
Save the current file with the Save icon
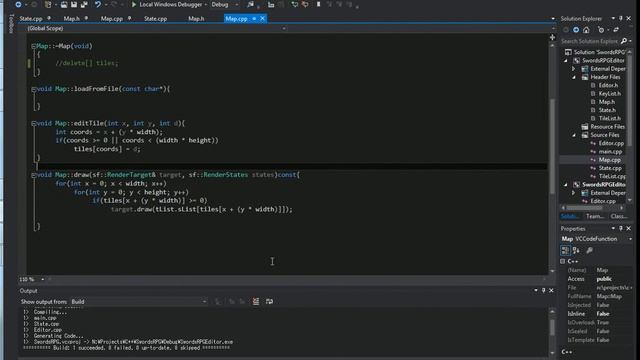[x=74, y=4]
